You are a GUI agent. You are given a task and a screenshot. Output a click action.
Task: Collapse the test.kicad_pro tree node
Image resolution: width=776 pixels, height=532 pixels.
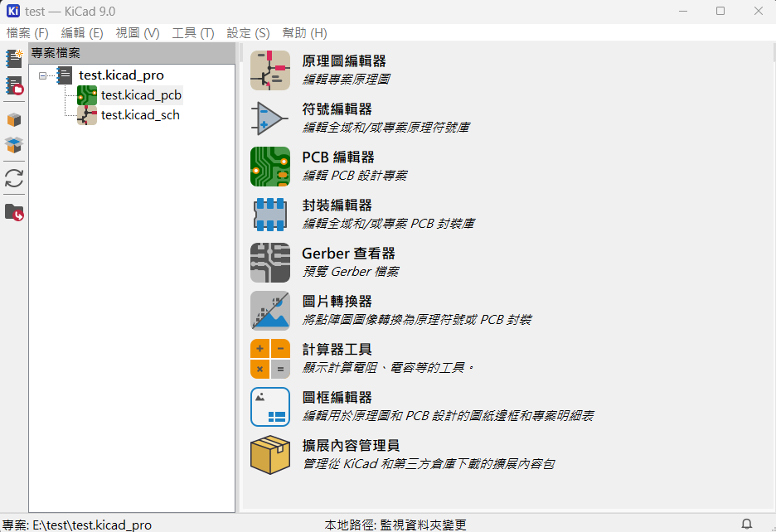(x=42, y=75)
